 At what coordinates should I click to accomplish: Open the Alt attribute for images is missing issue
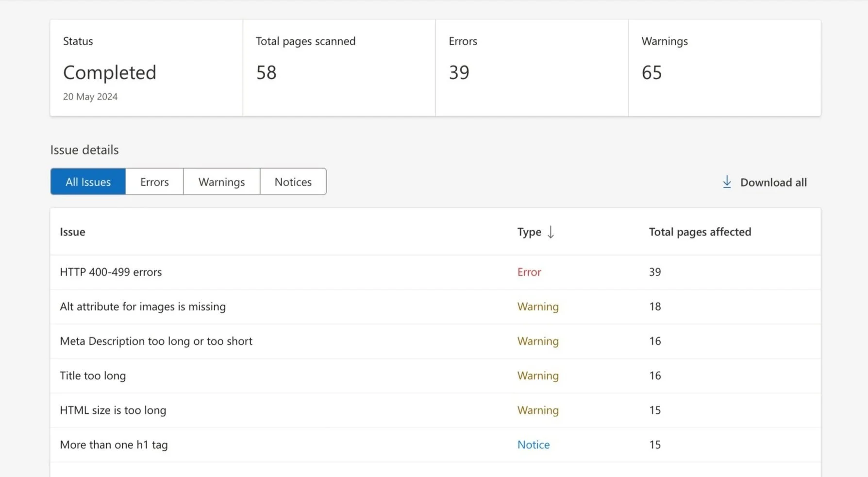[142, 307]
